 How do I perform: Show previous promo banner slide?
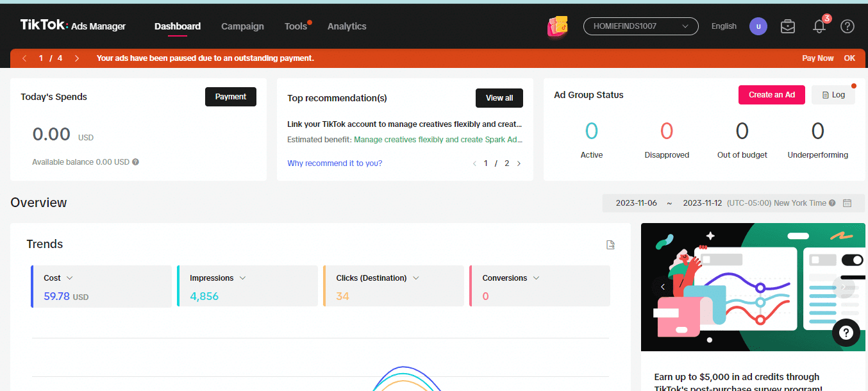(x=663, y=287)
